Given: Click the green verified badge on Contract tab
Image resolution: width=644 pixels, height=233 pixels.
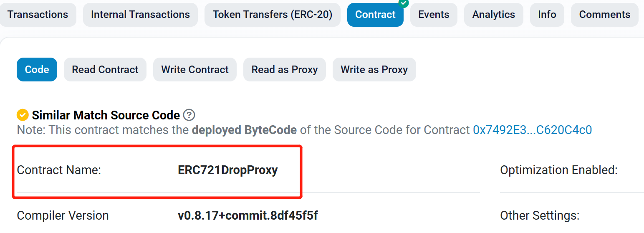Looking at the screenshot, I should (403, 3).
